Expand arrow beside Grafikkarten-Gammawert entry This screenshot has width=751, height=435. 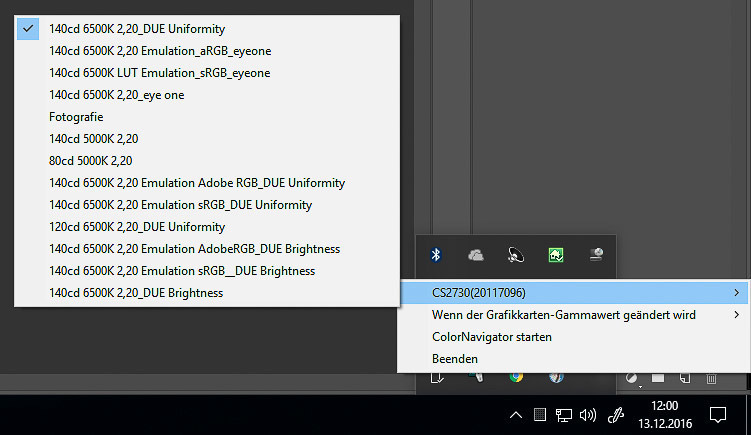click(x=737, y=315)
